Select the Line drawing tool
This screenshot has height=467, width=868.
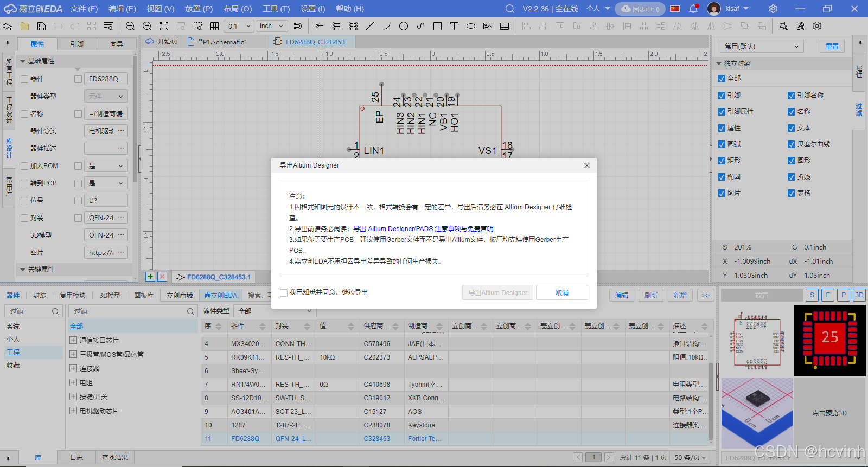(x=370, y=26)
